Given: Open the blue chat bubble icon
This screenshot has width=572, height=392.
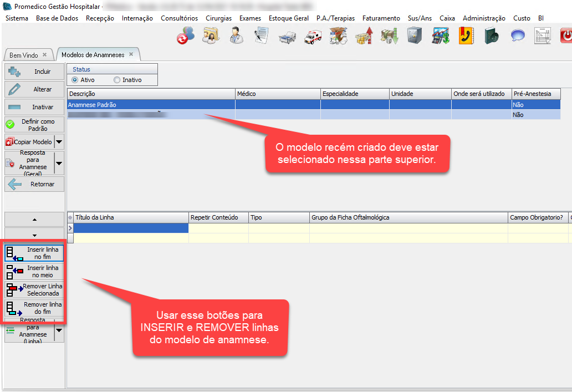Looking at the screenshot, I should click(518, 37).
